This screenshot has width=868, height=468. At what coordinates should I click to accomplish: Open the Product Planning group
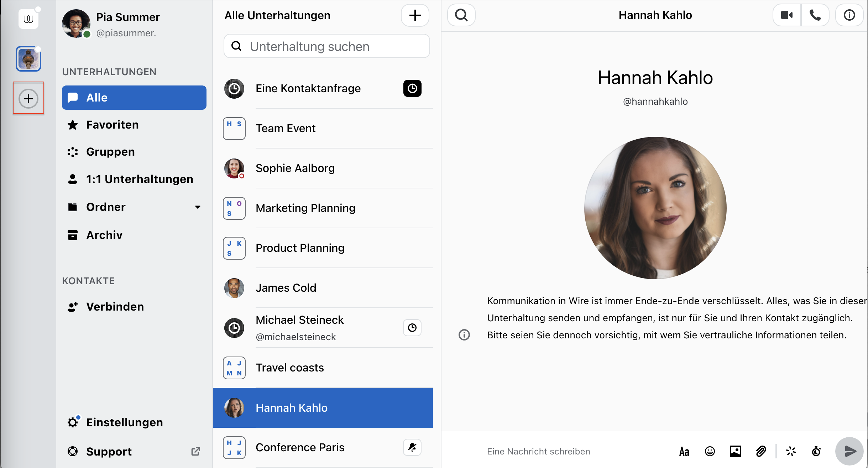tap(323, 248)
